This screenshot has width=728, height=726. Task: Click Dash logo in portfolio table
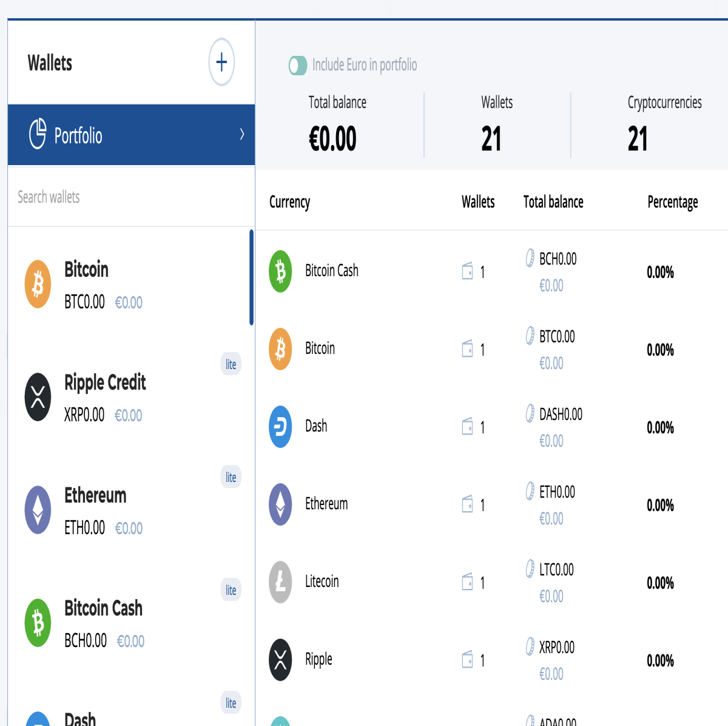(x=280, y=427)
